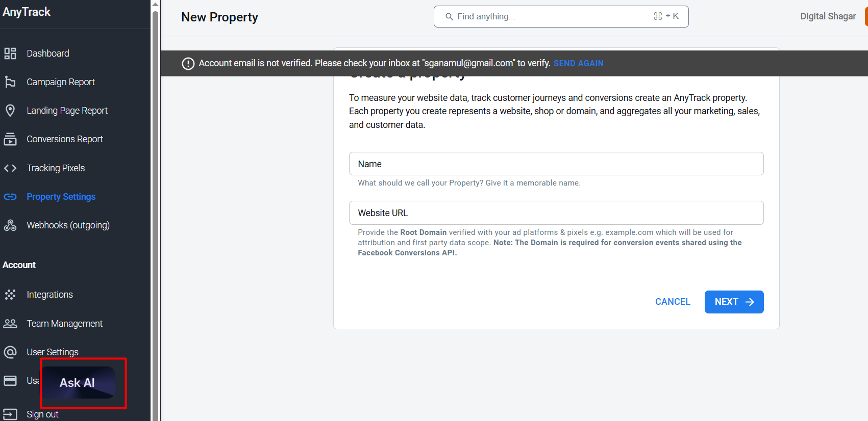Click the Conversions Report icon
The height and width of the screenshot is (421, 868).
pyautogui.click(x=10, y=139)
